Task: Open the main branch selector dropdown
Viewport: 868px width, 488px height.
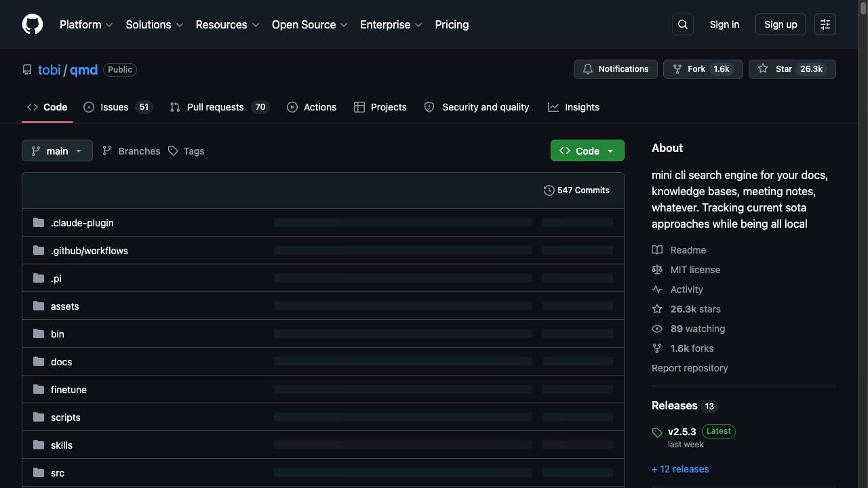Action: click(57, 150)
